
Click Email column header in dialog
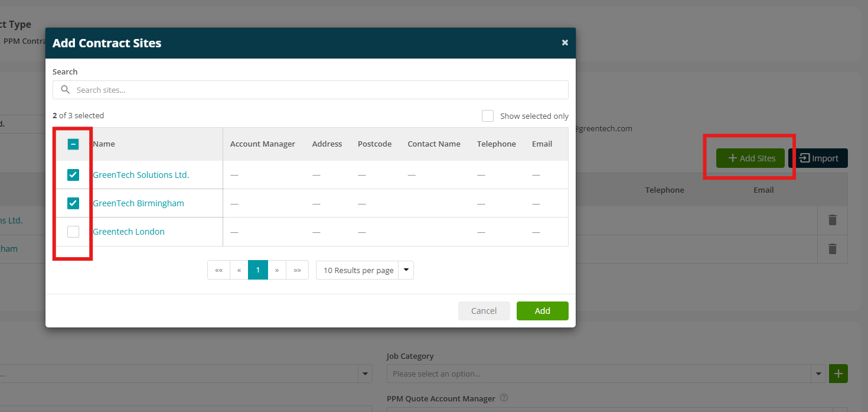click(542, 144)
